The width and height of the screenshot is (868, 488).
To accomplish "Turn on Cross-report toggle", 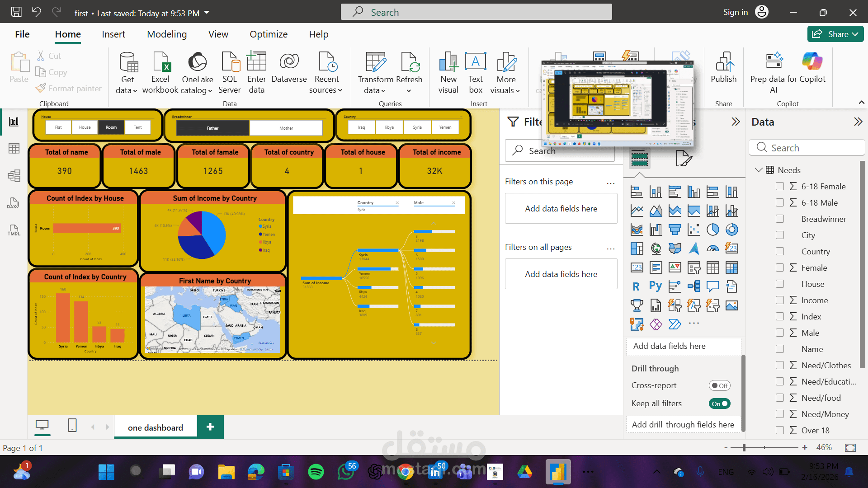I will coord(719,385).
